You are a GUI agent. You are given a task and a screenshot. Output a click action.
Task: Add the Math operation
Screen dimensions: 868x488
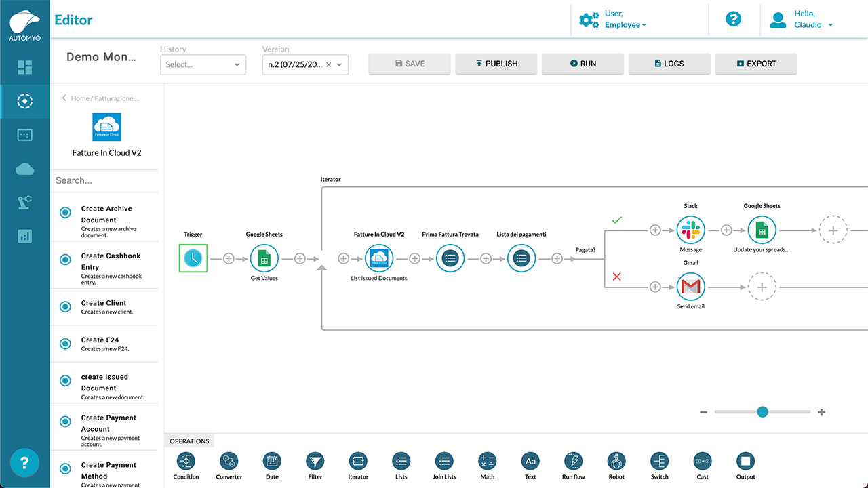tap(488, 462)
